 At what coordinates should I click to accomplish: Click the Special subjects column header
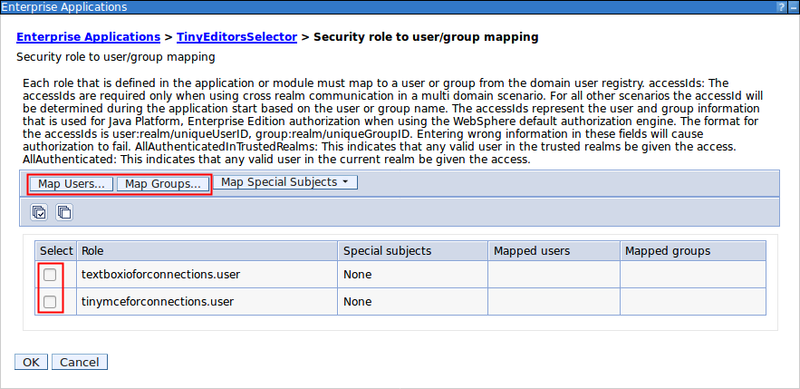[x=413, y=251]
